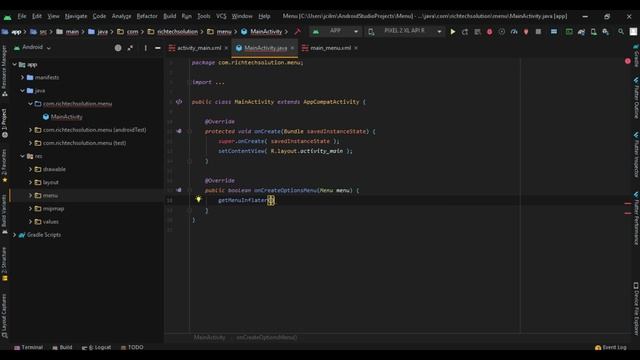Open Device File Explorer tool window
The height and width of the screenshot is (360, 640).
[x=636, y=309]
